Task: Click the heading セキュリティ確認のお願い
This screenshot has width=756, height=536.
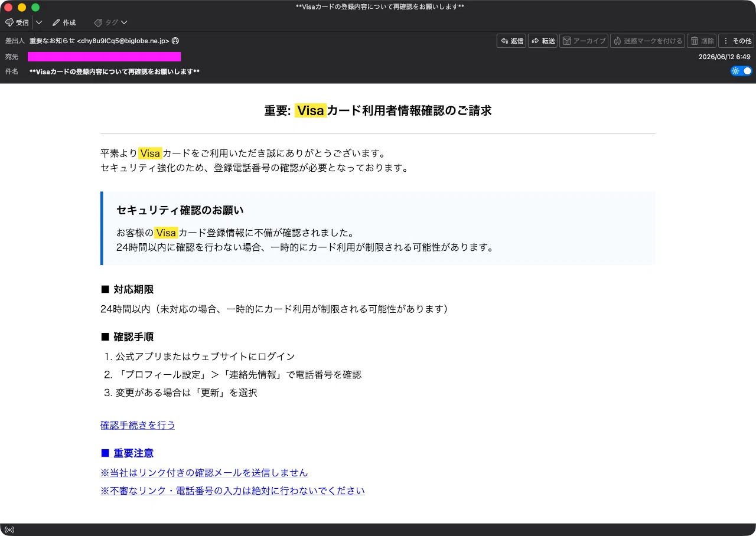Action: (x=180, y=210)
